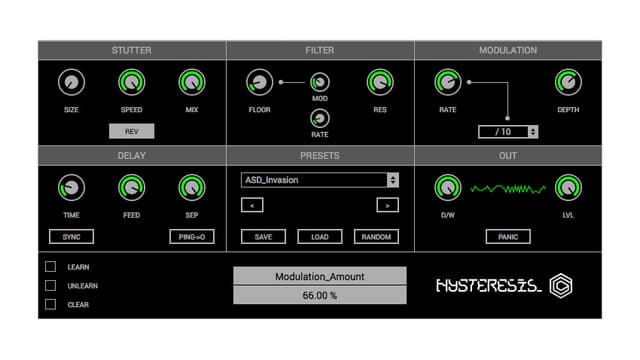Enable the CLEAR checkbox
Screen dimensions: 640x360
coord(51,304)
